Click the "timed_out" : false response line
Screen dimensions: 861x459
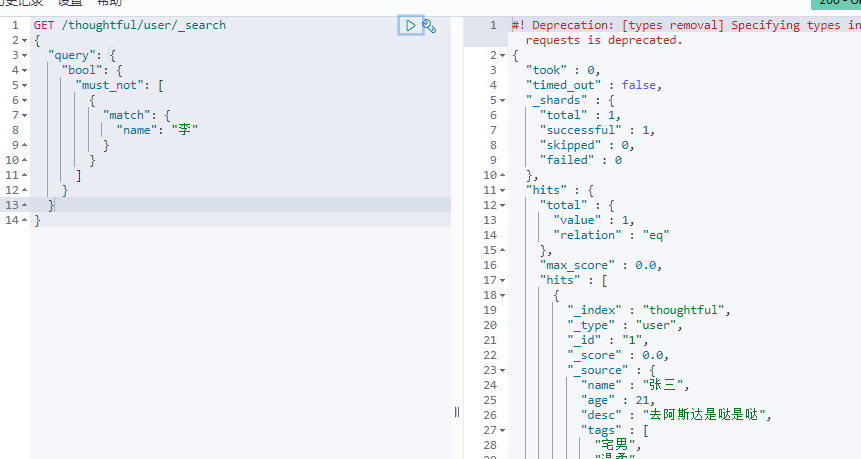[594, 85]
